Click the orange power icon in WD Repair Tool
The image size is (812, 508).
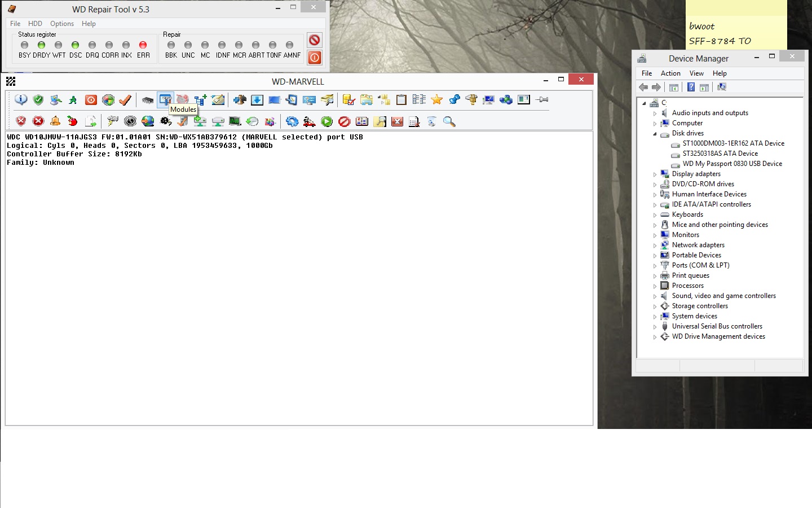pyautogui.click(x=315, y=57)
